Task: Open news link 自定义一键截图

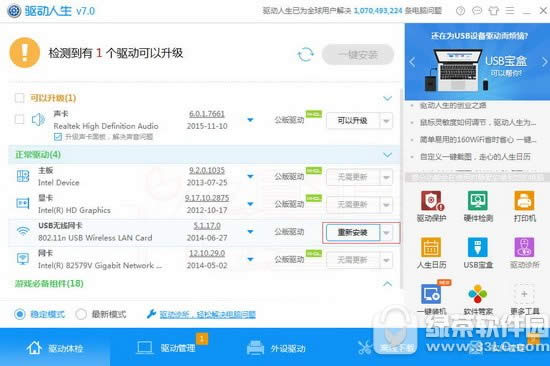Action: (x=475, y=157)
